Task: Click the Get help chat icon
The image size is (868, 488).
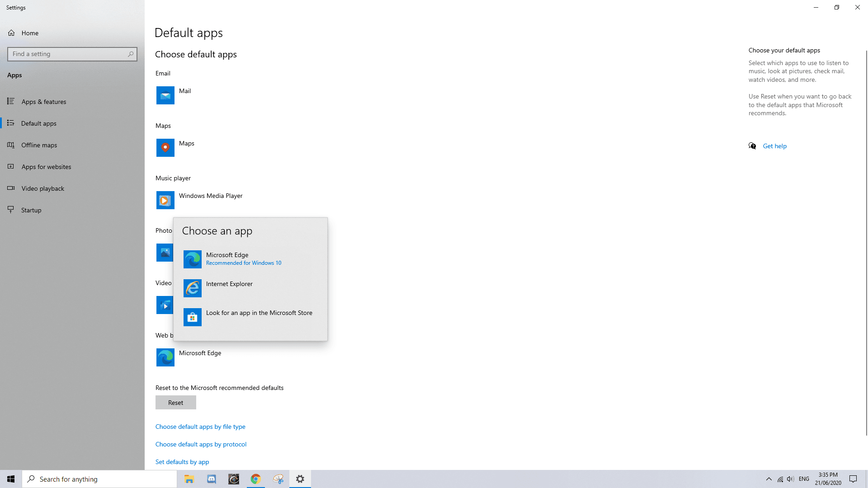Action: tap(752, 146)
